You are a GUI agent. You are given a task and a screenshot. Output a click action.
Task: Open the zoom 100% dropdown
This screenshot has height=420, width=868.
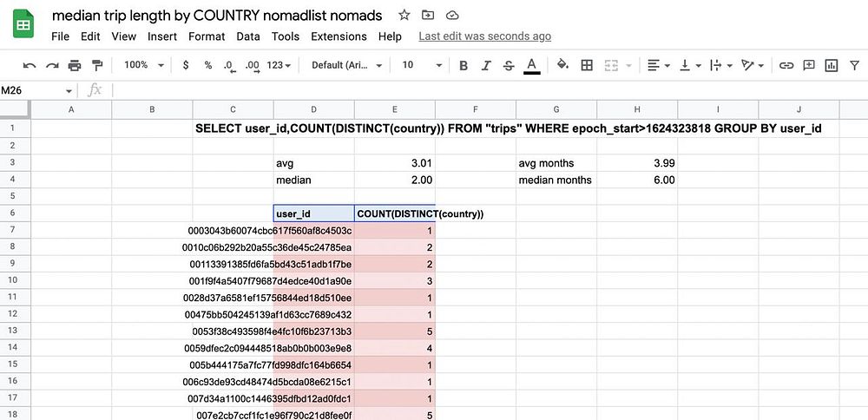(x=144, y=65)
